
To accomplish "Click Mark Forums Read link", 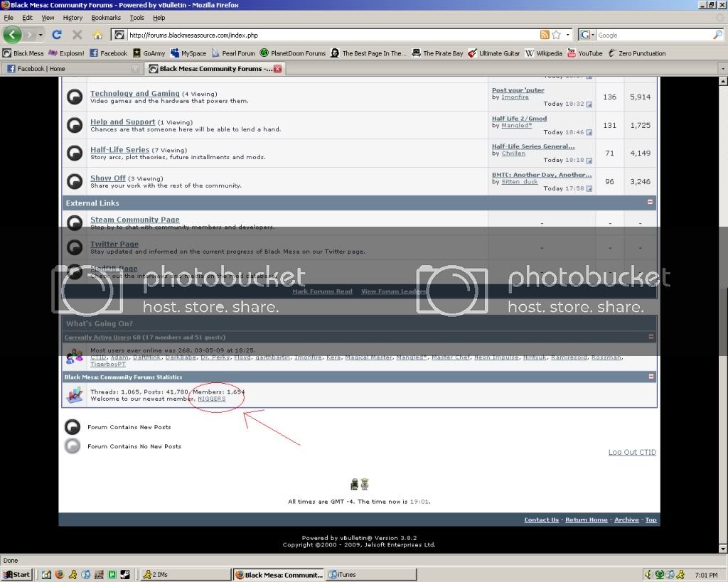I will click(x=322, y=291).
